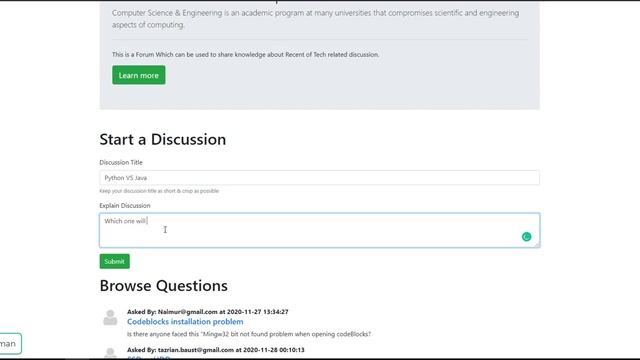This screenshot has width=640, height=360.
Task: Click the Learn more button
Action: (139, 75)
